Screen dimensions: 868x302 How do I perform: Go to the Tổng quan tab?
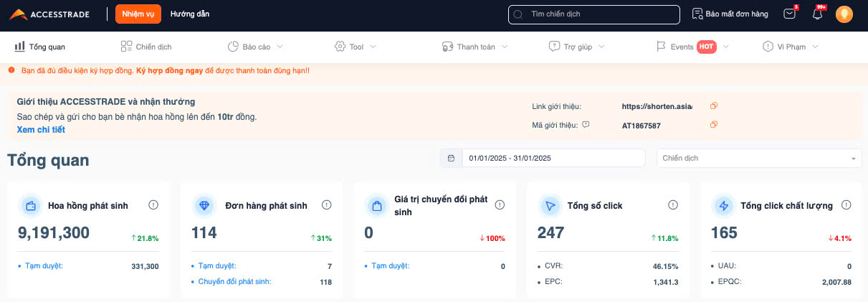tap(39, 47)
